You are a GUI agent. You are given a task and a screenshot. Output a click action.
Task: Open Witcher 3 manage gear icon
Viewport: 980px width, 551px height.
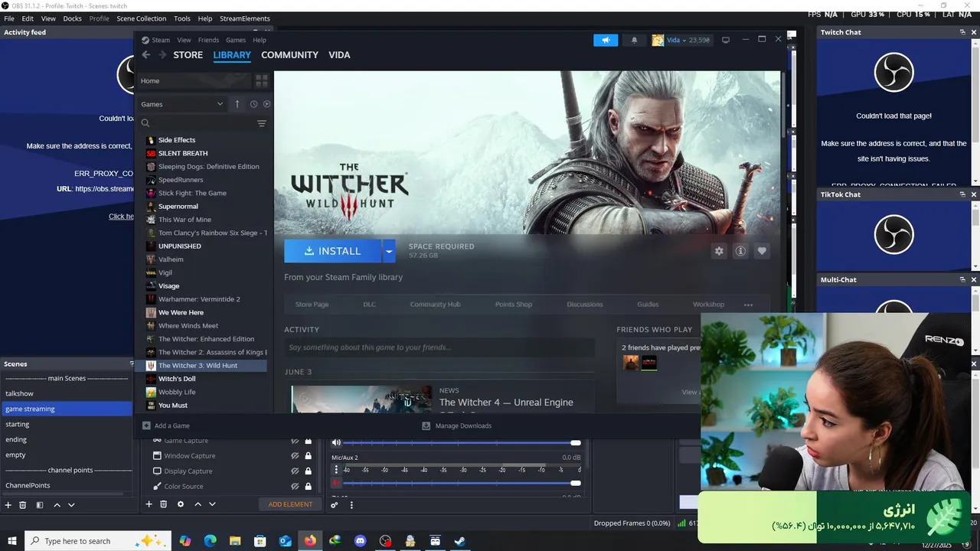pos(719,251)
